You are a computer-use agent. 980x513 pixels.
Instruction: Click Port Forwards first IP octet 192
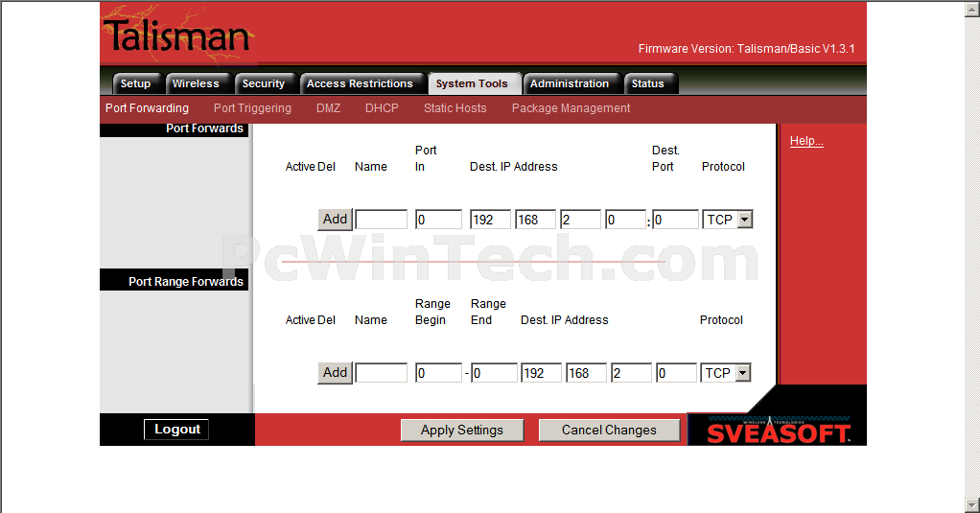coord(491,220)
